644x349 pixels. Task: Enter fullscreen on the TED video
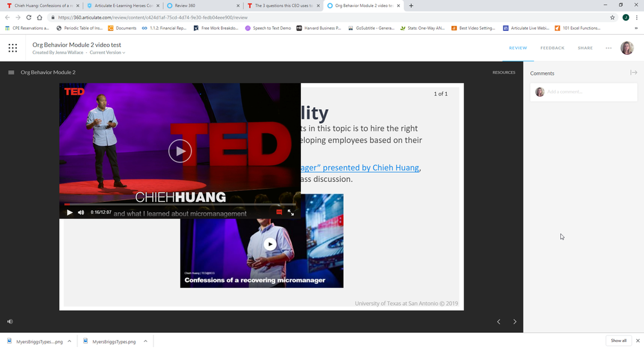point(291,212)
